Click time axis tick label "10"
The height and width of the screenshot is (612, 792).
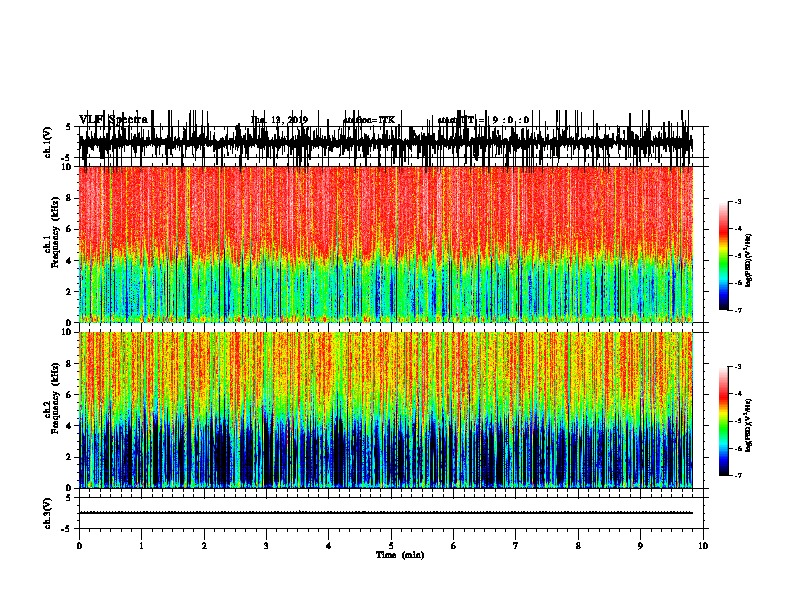coord(703,546)
